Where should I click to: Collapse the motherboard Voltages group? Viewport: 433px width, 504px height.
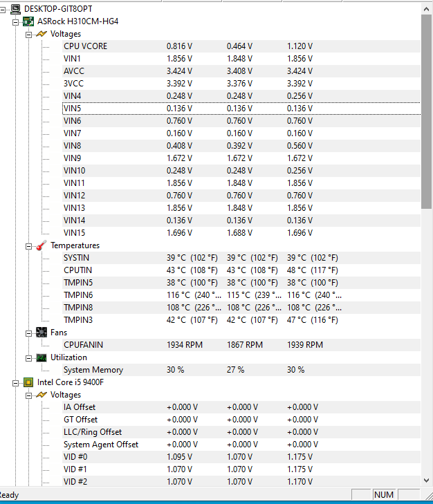click(x=28, y=35)
